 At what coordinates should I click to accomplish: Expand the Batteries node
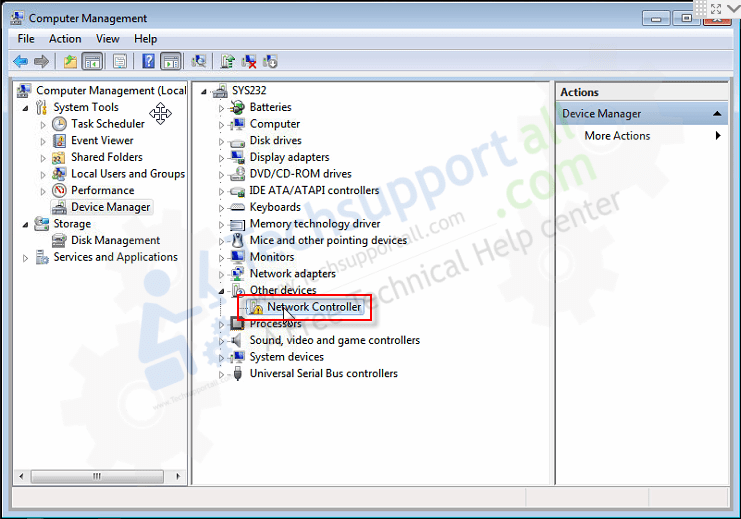[221, 108]
